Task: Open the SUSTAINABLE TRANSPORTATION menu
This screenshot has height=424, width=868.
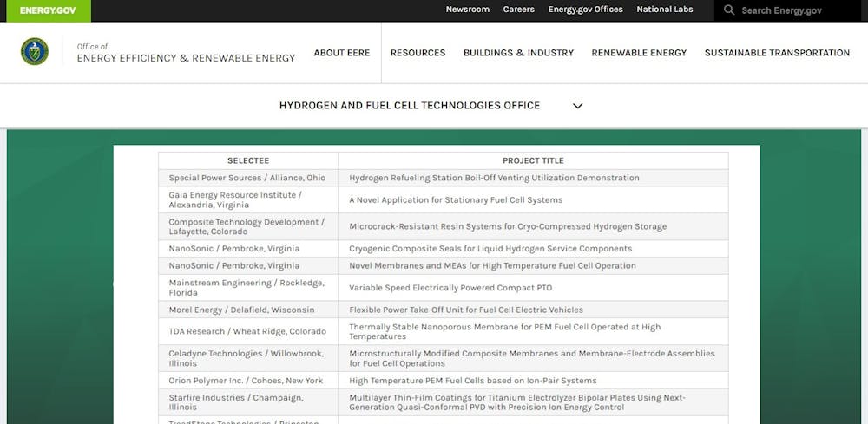Action: 777,53
